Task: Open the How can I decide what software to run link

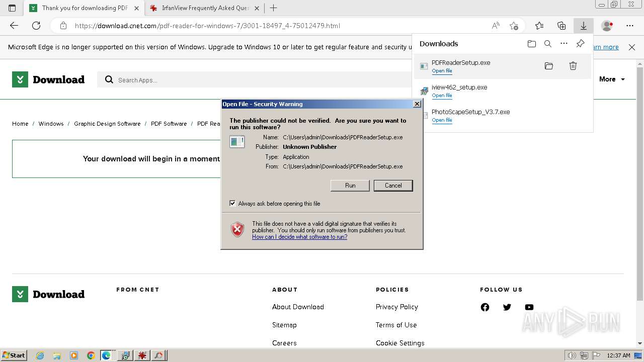Action: [x=299, y=237]
